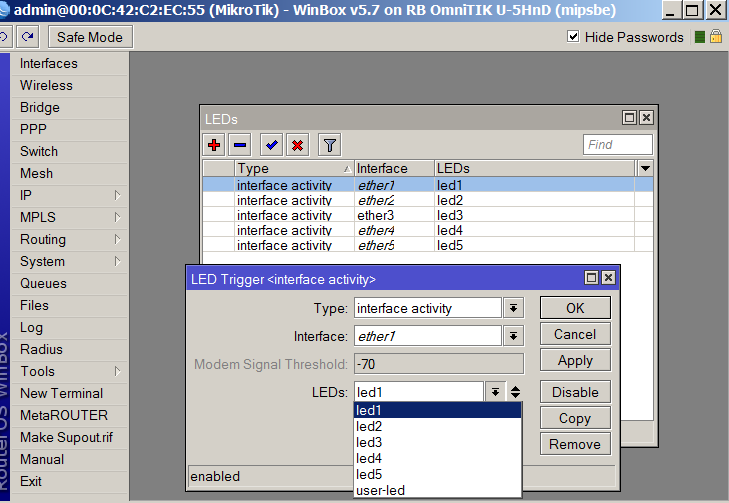
Task: Select led4 in the dropdown list
Action: coord(437,458)
